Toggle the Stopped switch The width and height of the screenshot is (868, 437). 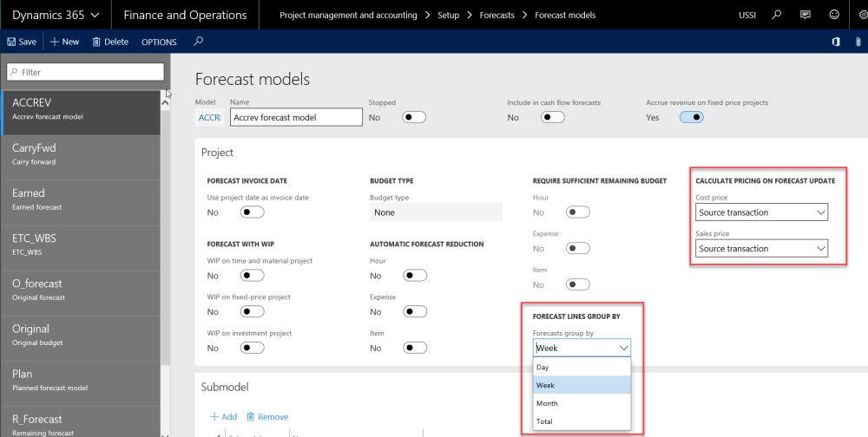414,117
